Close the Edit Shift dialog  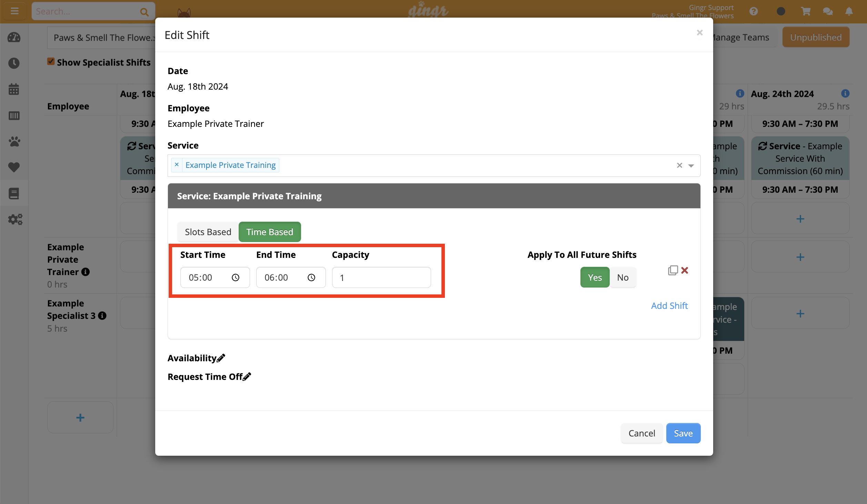click(x=699, y=33)
